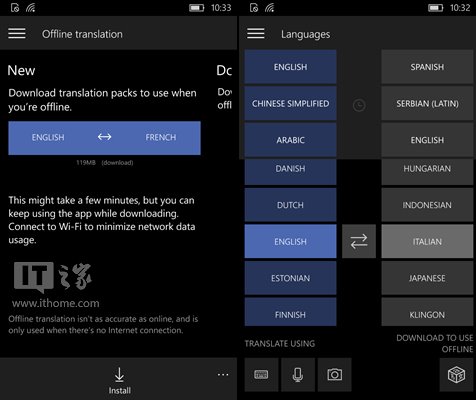Screen dimensions: 476x400
Task: Choose Serbian (Latin) as target language
Action: point(427,104)
